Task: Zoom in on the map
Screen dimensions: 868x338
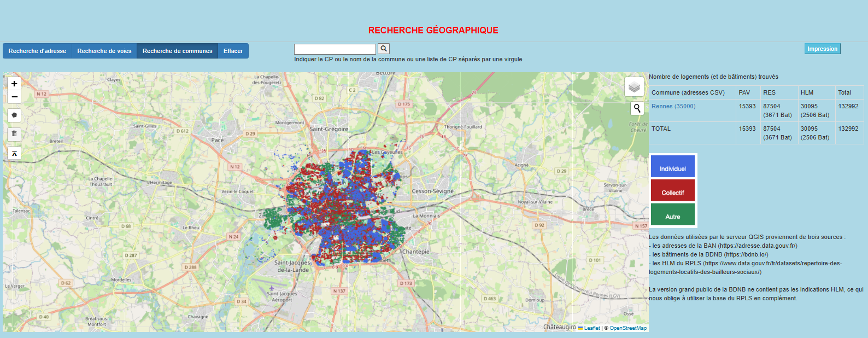Action: click(14, 84)
